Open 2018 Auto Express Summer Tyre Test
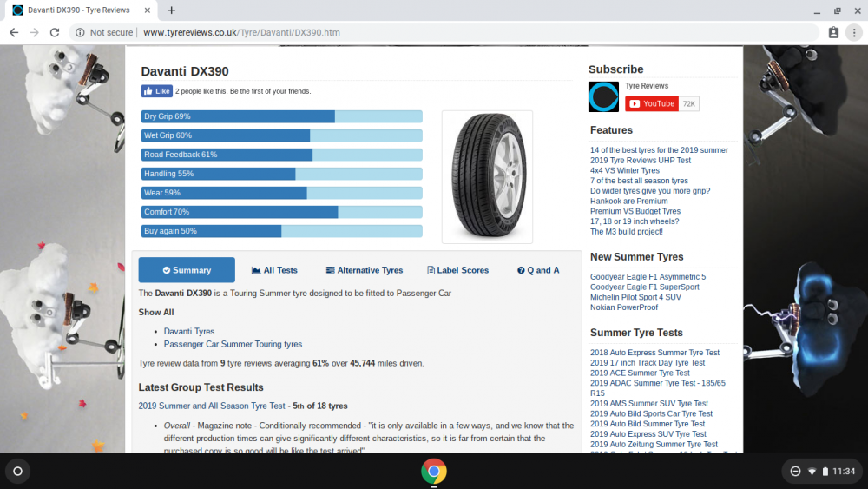The height and width of the screenshot is (489, 868). tap(654, 353)
